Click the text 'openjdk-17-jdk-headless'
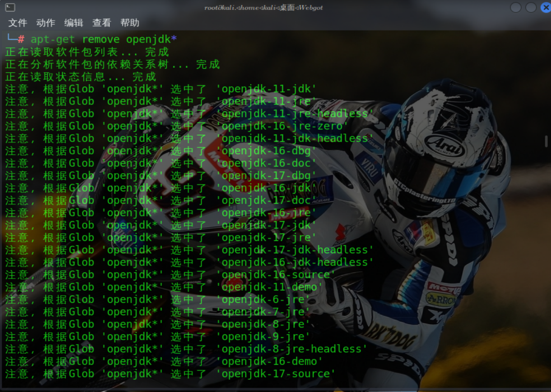The image size is (551, 392). pos(295,249)
